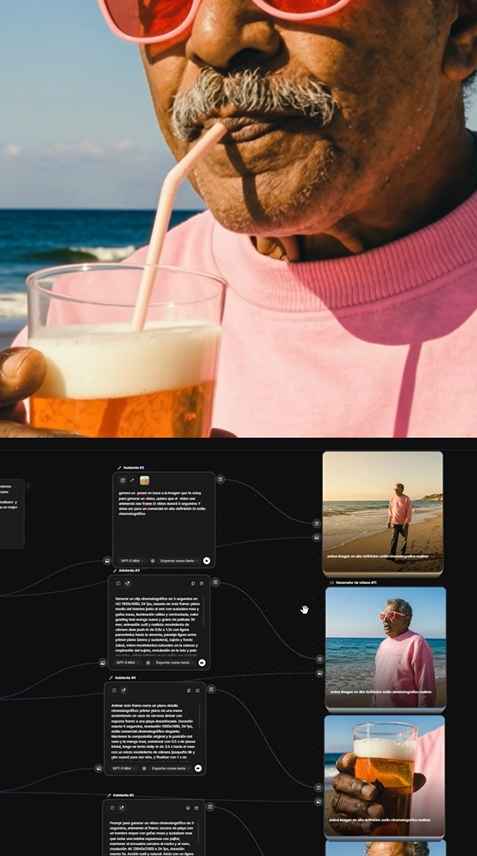Click the Asistente #5 node title
This screenshot has width=477, height=856.
tap(123, 795)
